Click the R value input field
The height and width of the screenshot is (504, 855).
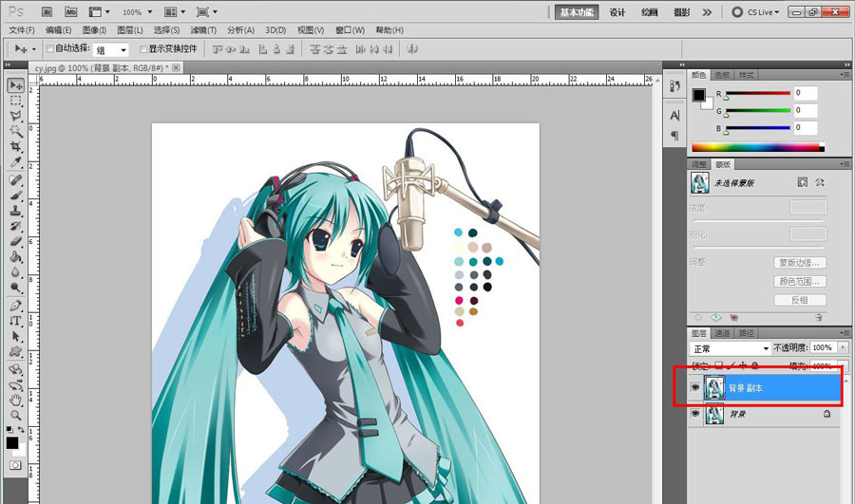(x=806, y=93)
